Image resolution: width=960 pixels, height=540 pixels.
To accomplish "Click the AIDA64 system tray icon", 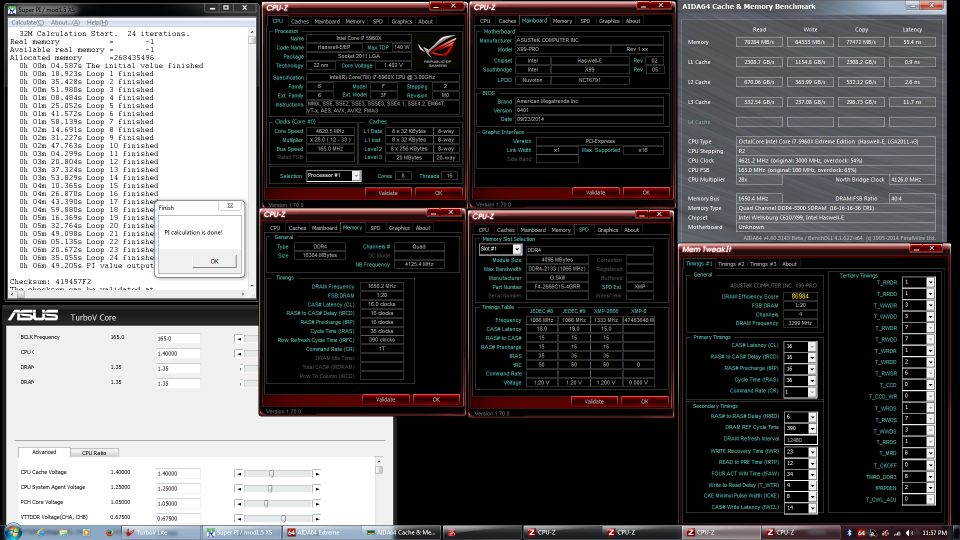I will pyautogui.click(x=861, y=533).
